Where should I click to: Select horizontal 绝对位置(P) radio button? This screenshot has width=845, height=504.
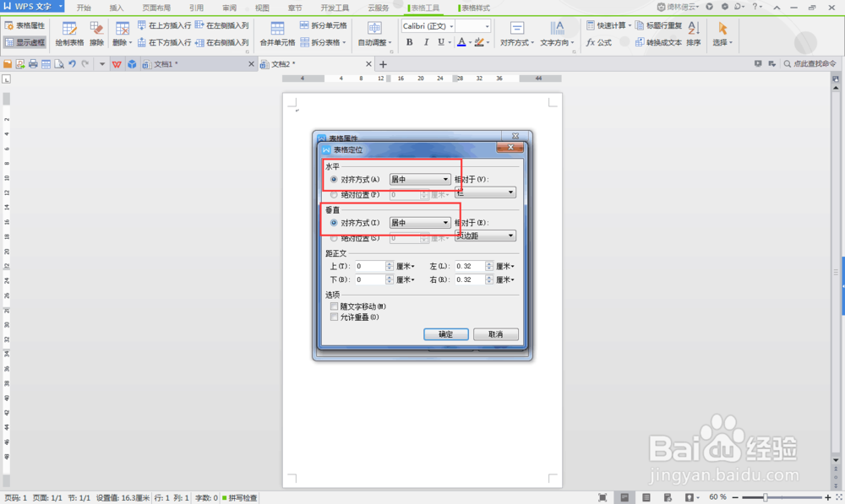tap(334, 194)
